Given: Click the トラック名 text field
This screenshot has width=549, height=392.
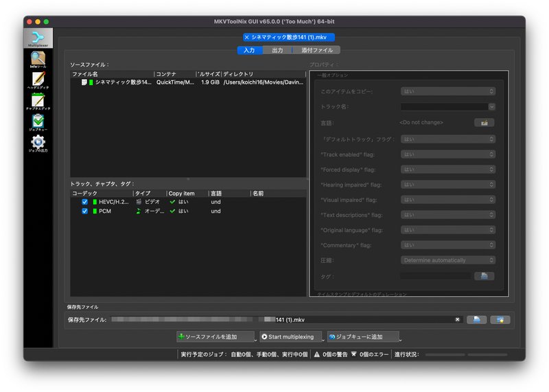Looking at the screenshot, I should tap(444, 107).
